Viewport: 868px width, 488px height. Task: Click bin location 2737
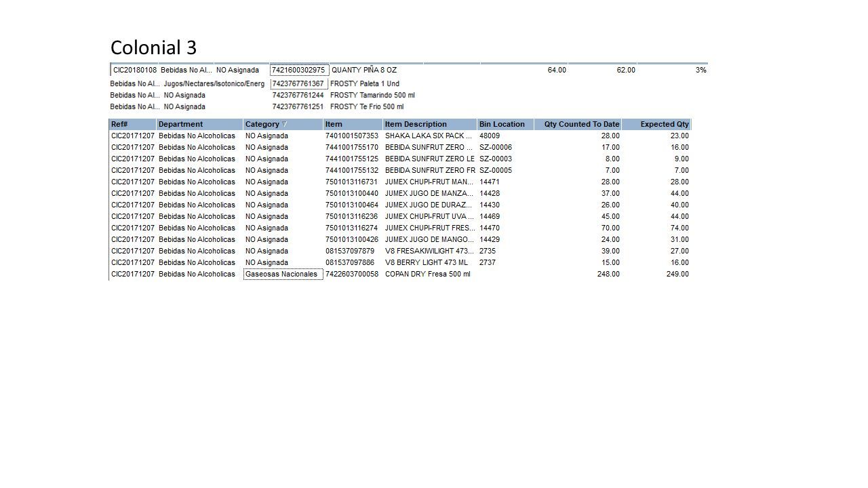(x=488, y=262)
